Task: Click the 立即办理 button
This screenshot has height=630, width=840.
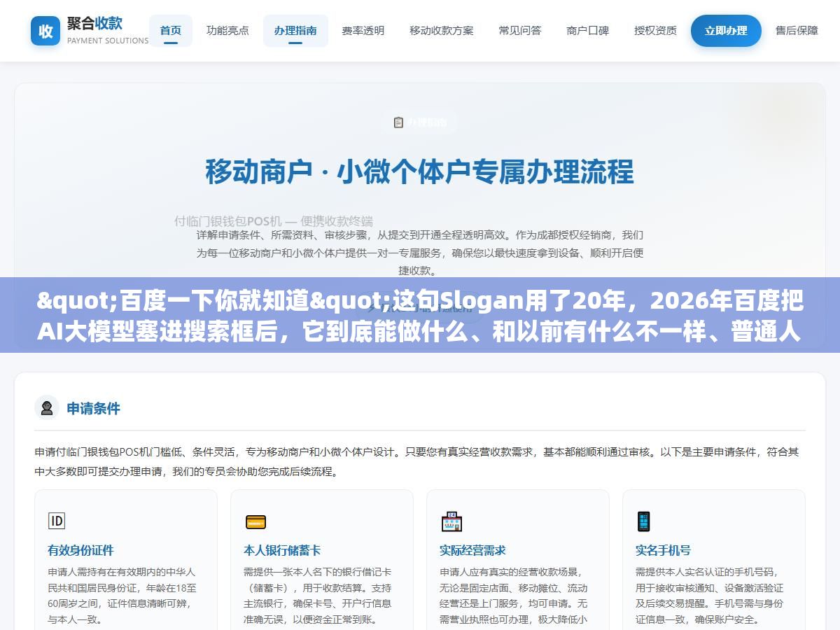Action: tap(726, 31)
